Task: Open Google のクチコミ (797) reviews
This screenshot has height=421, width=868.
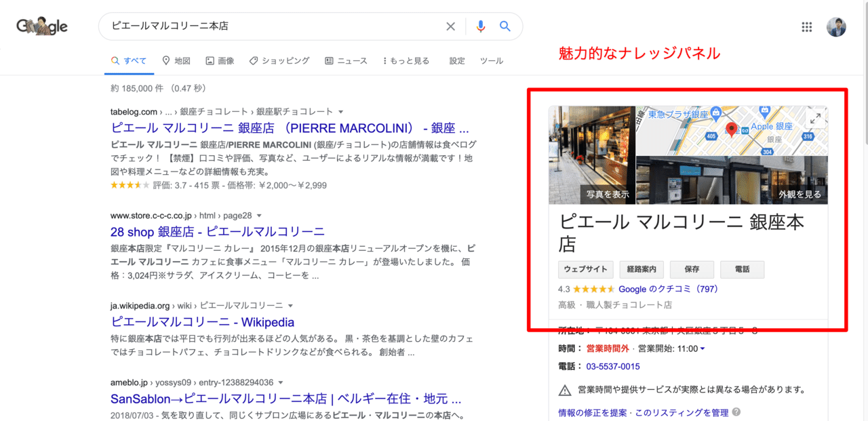Action: (x=668, y=289)
